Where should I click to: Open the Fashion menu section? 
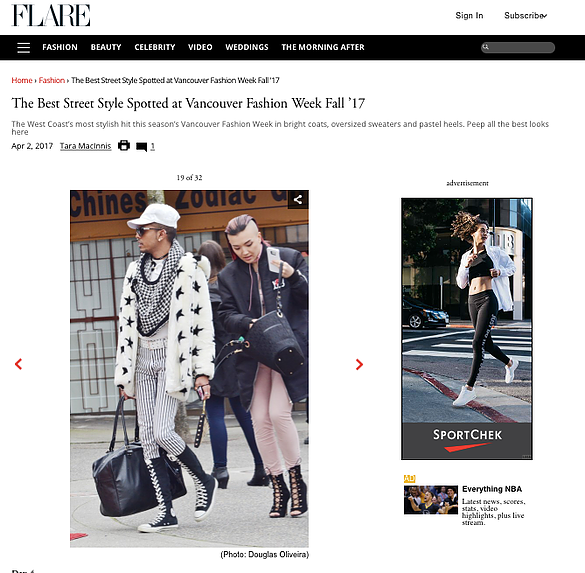(x=60, y=47)
